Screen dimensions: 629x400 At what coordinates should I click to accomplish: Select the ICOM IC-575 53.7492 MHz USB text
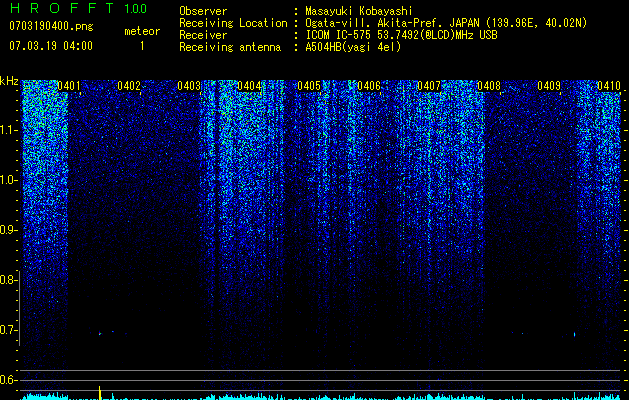pos(401,35)
